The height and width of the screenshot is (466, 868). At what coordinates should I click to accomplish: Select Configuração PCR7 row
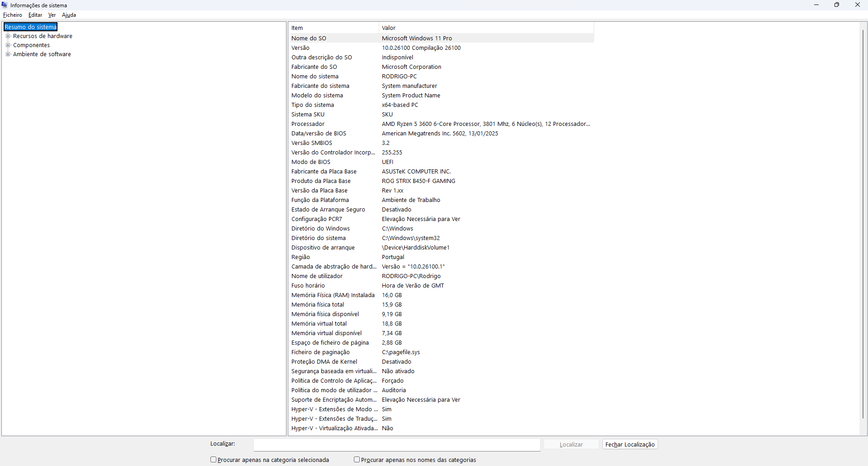click(441, 219)
